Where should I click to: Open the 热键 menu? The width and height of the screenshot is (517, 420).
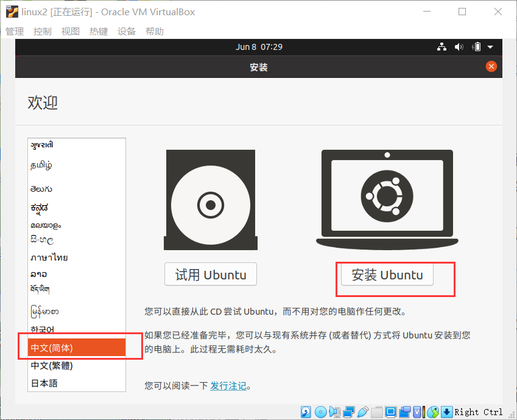coord(99,32)
